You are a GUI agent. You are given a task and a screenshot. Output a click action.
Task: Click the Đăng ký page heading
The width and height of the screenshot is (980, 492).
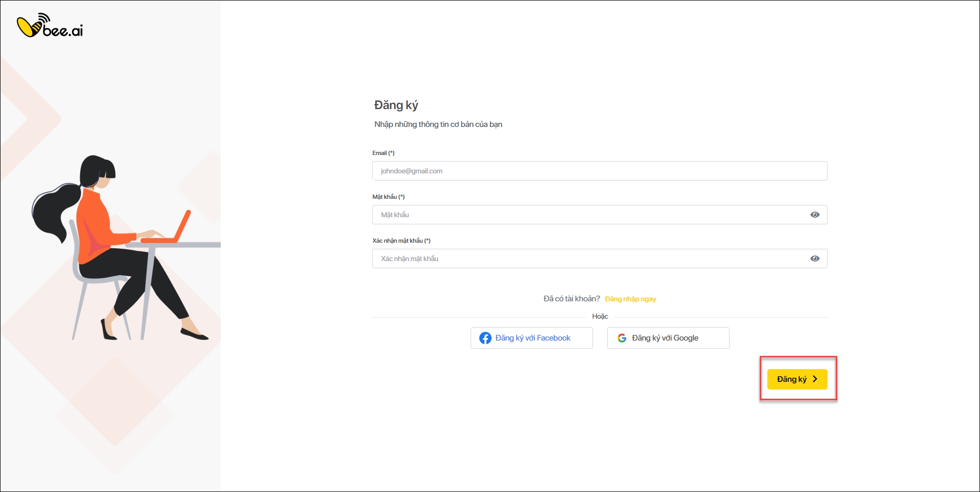click(x=396, y=105)
